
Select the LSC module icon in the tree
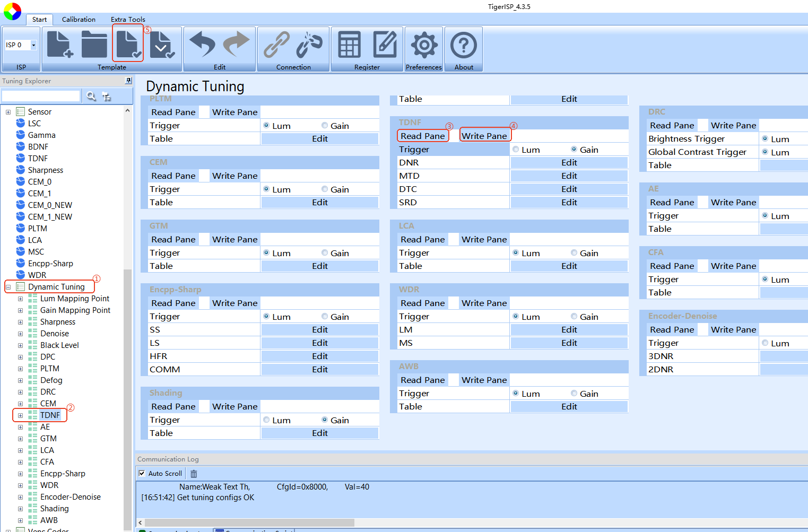(x=21, y=123)
